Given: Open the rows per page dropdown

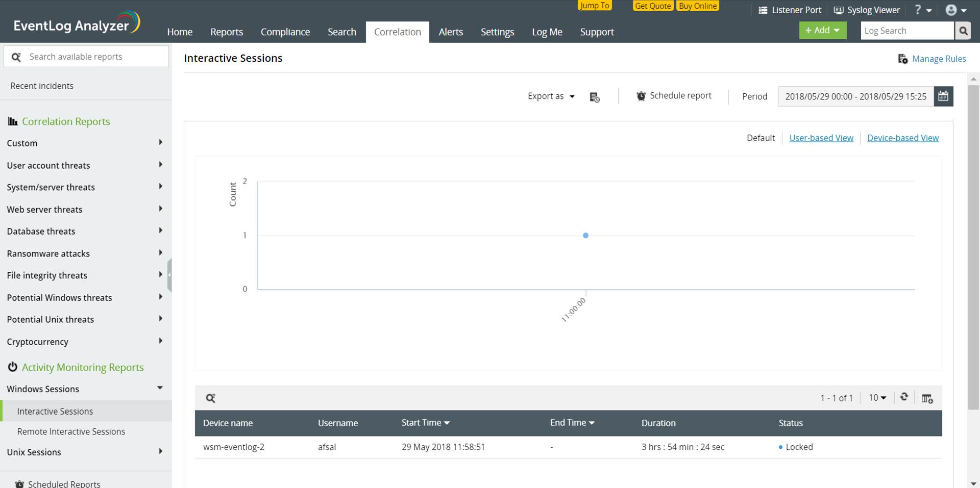Looking at the screenshot, I should point(877,398).
